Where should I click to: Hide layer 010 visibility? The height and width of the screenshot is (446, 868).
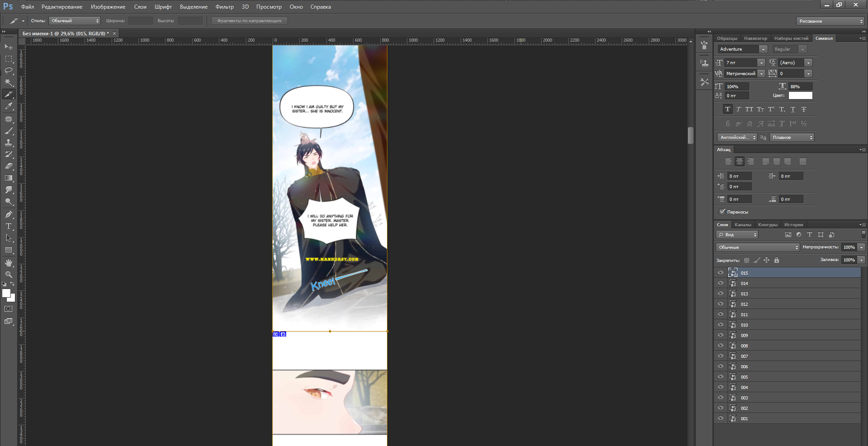point(721,325)
